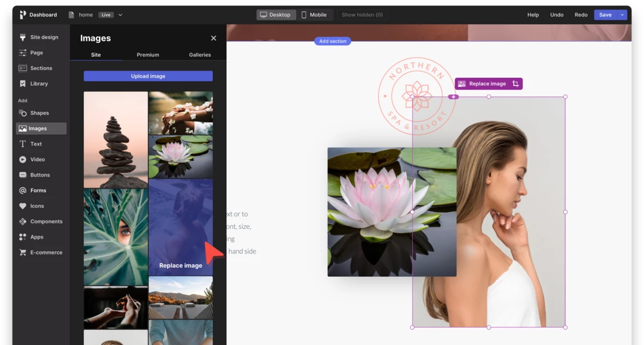644x345 pixels.
Task: Click the Desktop monitor icon
Action: click(263, 15)
